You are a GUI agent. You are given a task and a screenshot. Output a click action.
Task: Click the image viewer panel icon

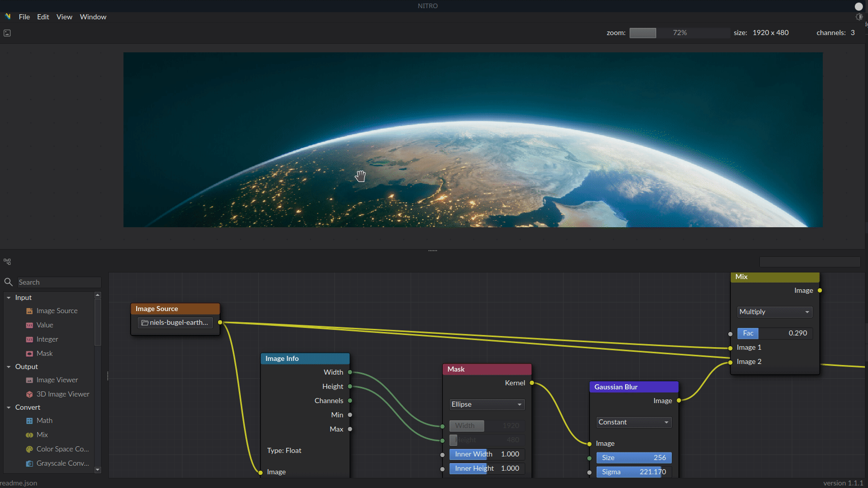tap(7, 33)
